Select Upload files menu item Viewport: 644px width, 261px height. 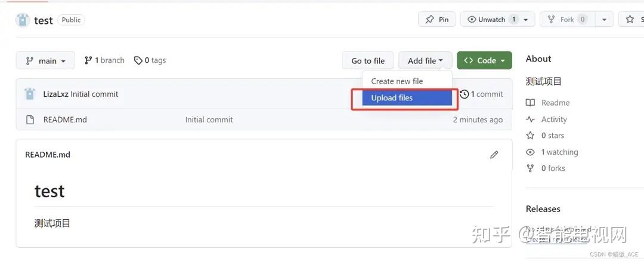point(392,98)
